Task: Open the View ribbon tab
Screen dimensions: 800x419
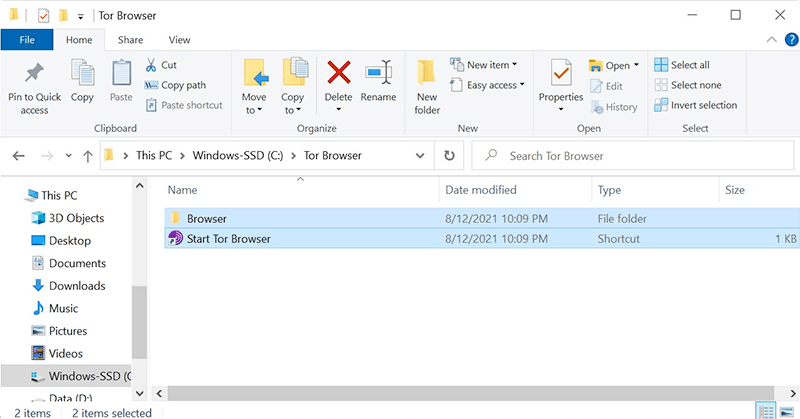Action: 179,40
